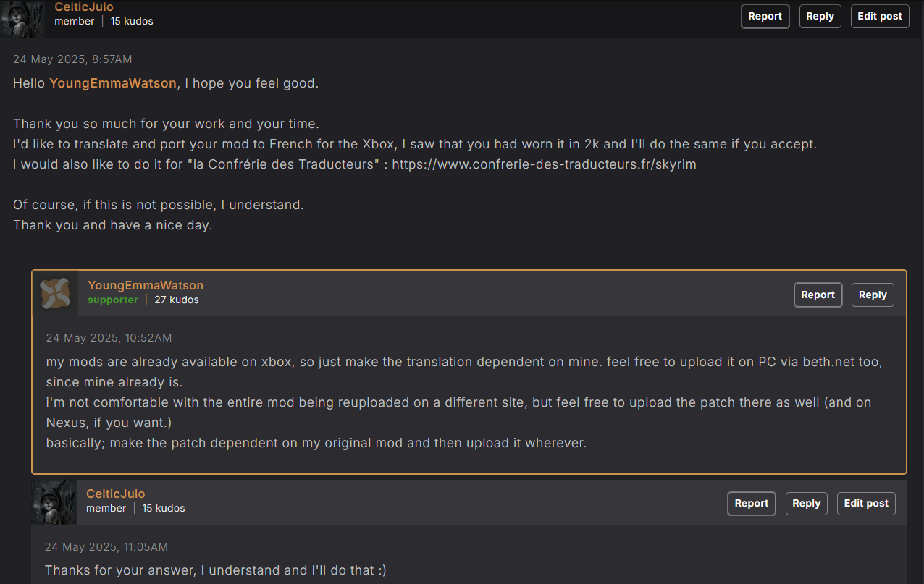This screenshot has width=924, height=584.
Task: Open CelticJulo username in top header
Action: point(84,7)
